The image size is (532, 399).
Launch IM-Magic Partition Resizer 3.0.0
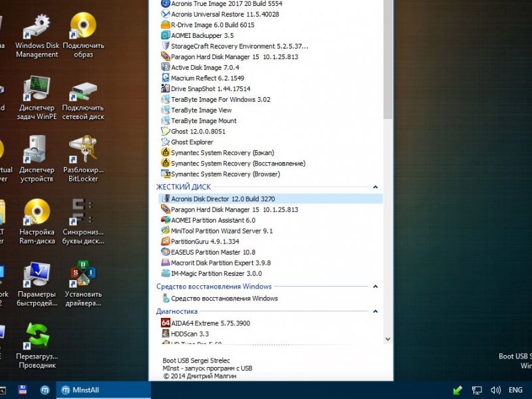(x=211, y=273)
